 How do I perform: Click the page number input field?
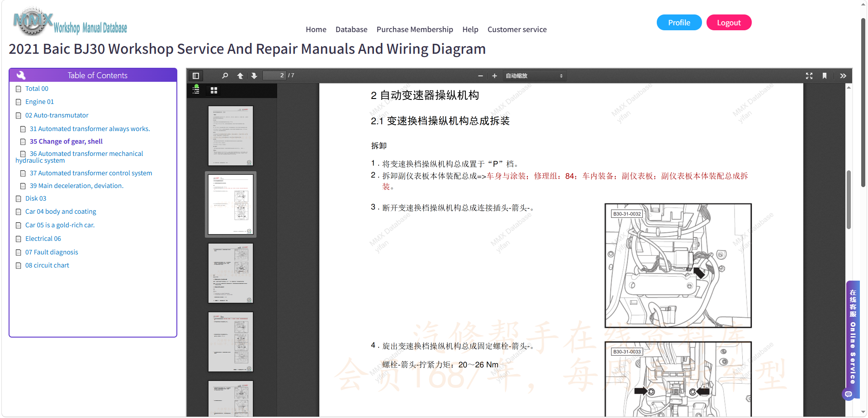(x=275, y=75)
